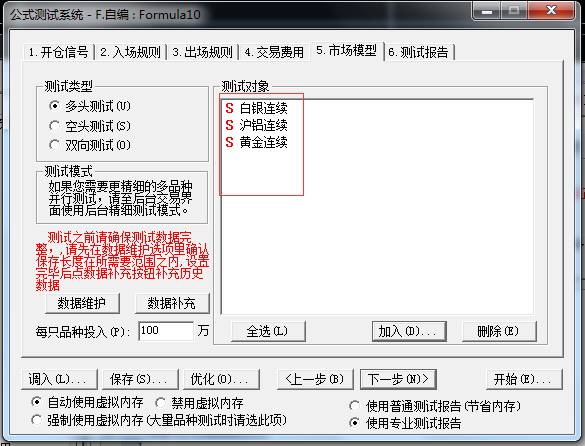
Task: Click the 保存(S)... button
Action: tap(140, 380)
